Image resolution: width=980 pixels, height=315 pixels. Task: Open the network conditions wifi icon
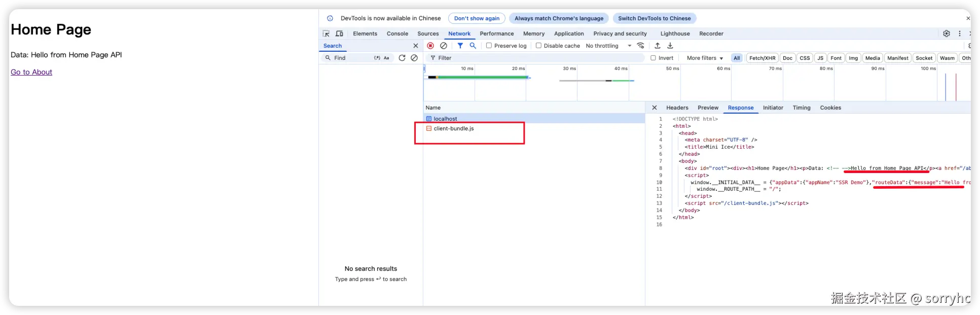[641, 46]
